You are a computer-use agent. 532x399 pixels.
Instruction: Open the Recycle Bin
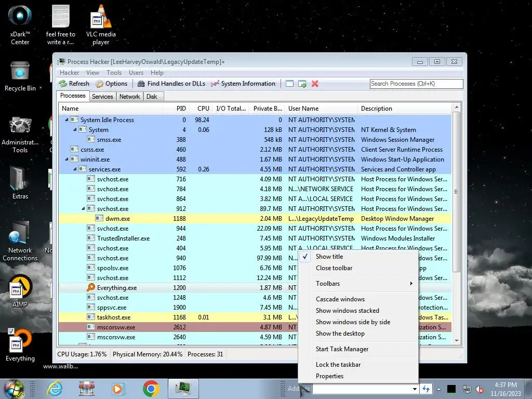pos(20,76)
